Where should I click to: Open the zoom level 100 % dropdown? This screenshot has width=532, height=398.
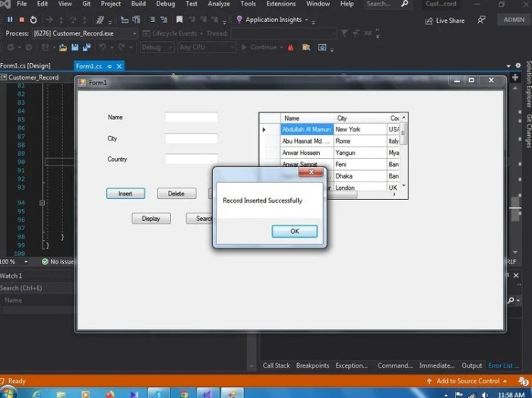click(x=26, y=262)
